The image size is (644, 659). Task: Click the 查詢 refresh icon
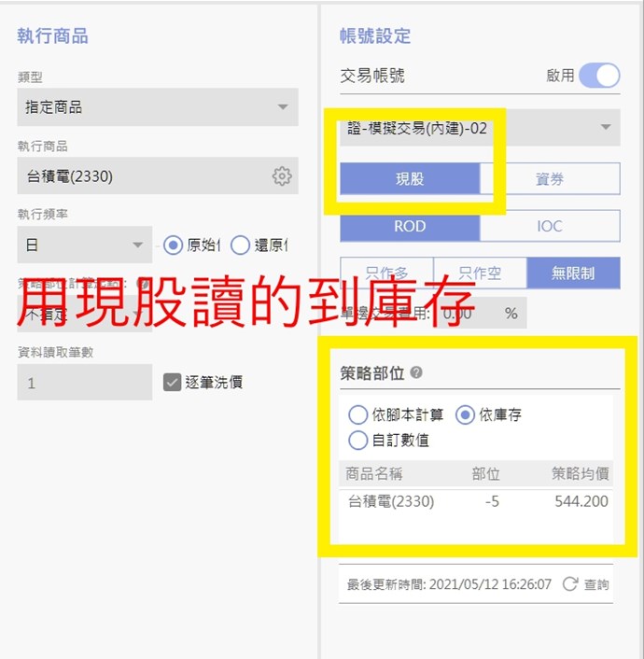click(x=570, y=583)
